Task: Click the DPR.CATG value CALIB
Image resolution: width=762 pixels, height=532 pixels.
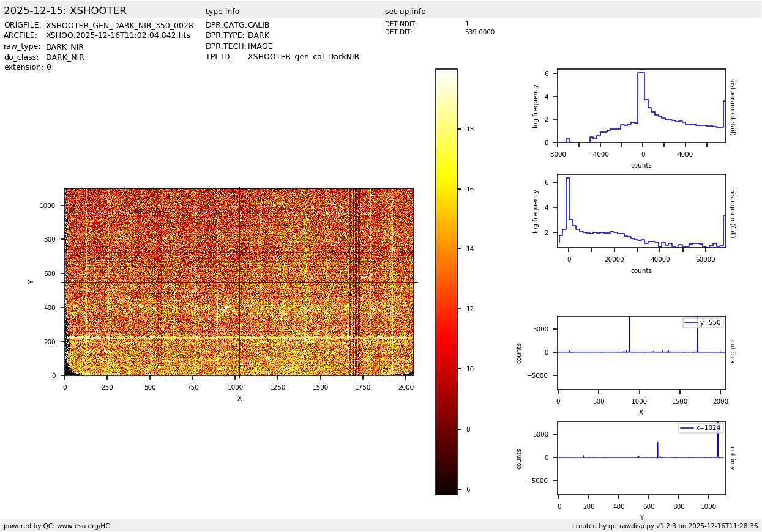Action: 258,25
